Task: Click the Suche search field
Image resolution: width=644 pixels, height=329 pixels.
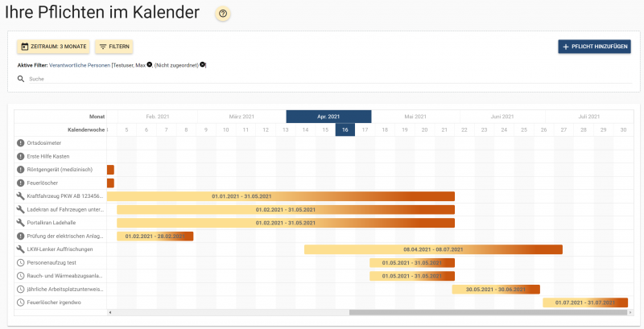Action: point(161,79)
